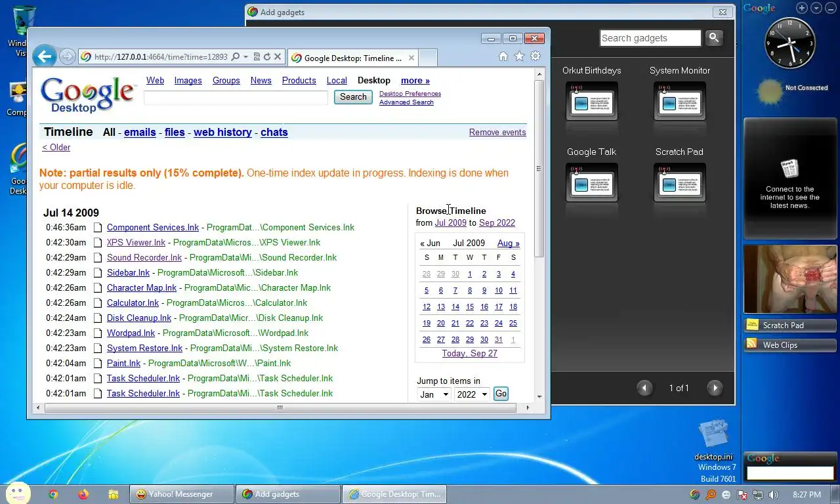The image size is (840, 504).
Task: Open Yahoo! Messenger taskbar button
Action: pyautogui.click(x=182, y=494)
